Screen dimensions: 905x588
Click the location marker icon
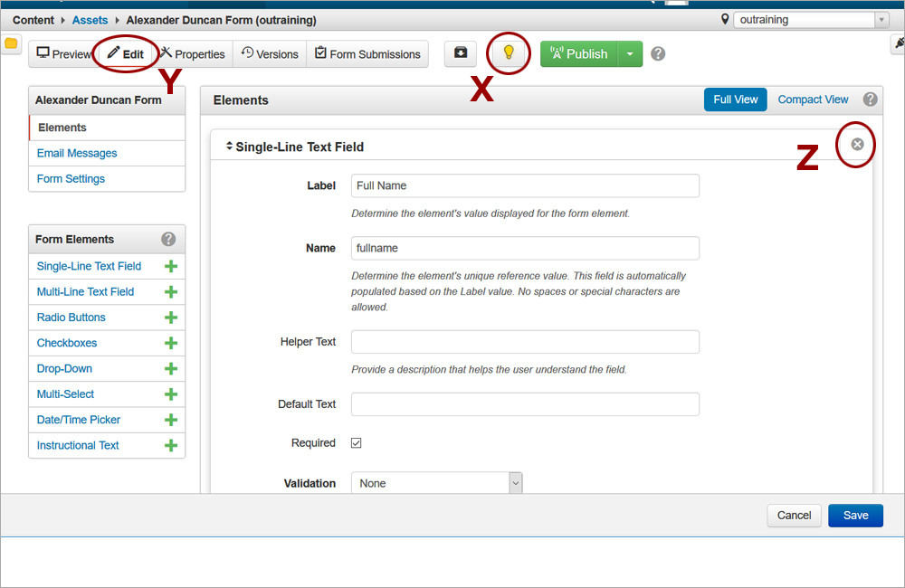click(x=725, y=19)
